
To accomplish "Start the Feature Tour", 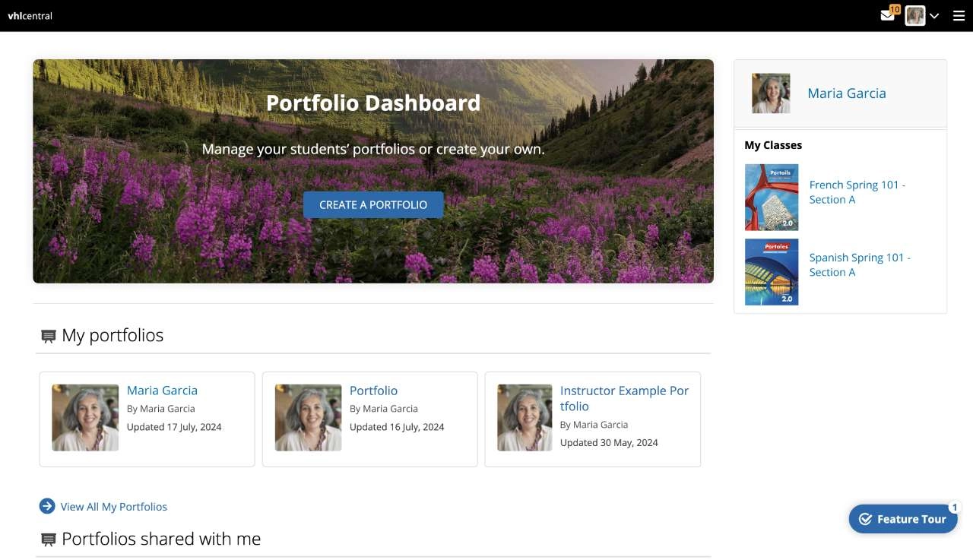I will [x=903, y=519].
